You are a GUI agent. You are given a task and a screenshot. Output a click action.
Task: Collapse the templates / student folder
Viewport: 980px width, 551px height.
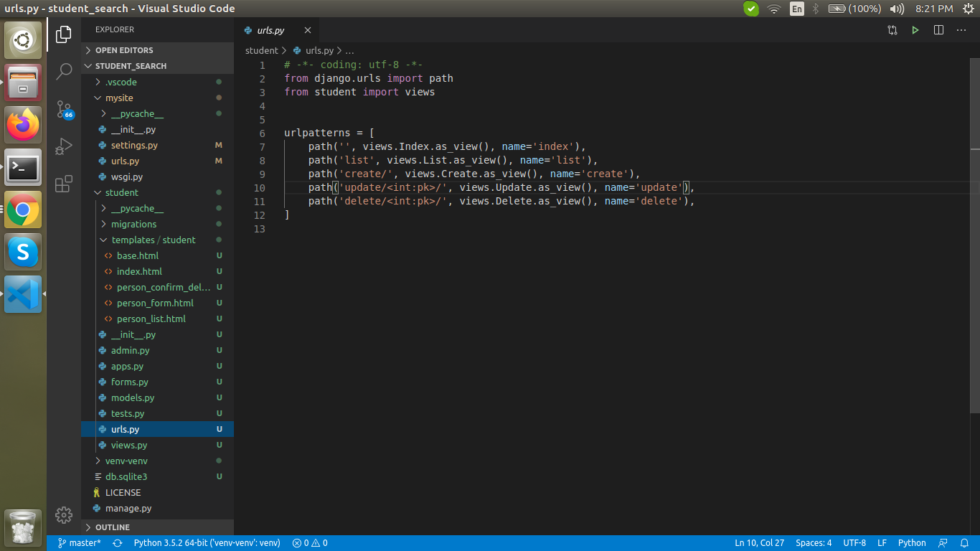coord(157,240)
